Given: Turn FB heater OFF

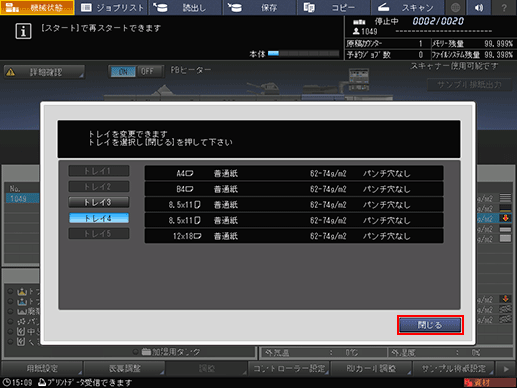Looking at the screenshot, I should coord(147,71).
